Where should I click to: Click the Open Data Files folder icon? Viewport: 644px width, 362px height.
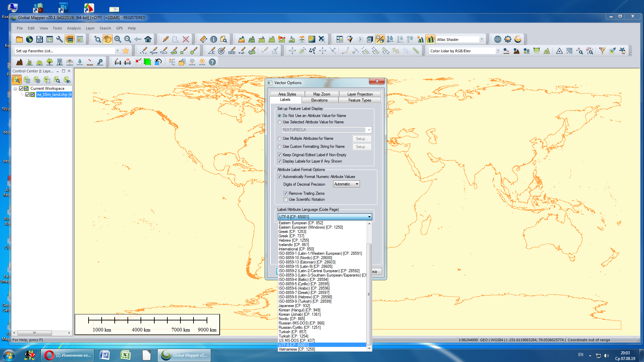point(19,40)
